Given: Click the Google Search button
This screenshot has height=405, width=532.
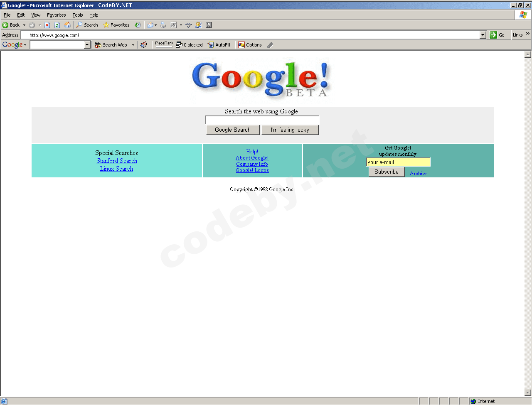Looking at the screenshot, I should pos(233,130).
